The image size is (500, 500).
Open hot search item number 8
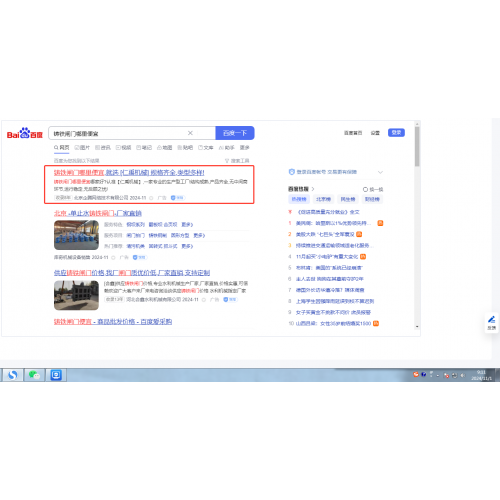coord(335,301)
